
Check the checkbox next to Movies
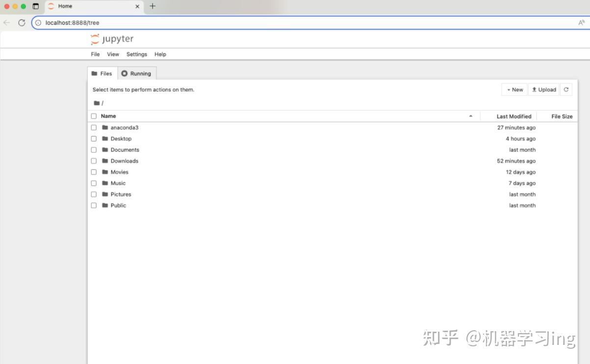93,172
